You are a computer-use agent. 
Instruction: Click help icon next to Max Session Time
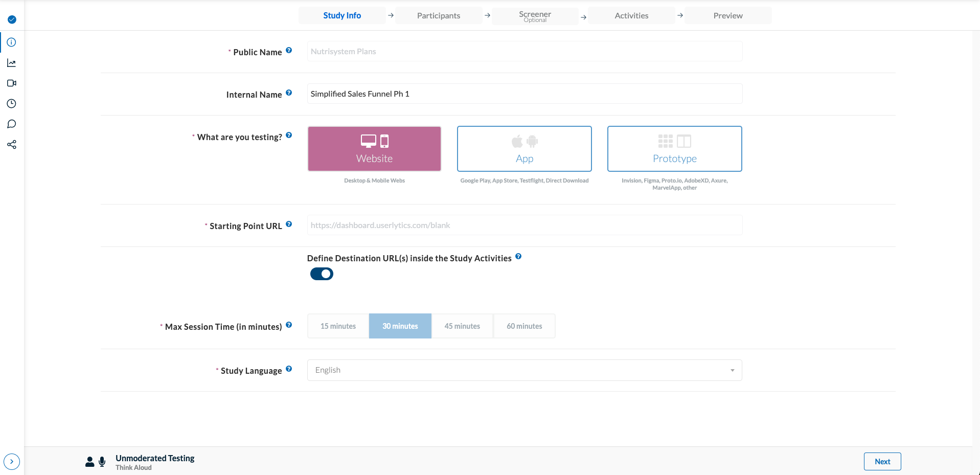tap(289, 325)
